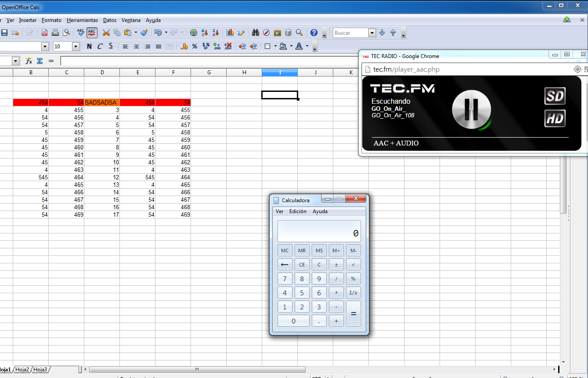The width and height of the screenshot is (588, 378).
Task: Click Sort Ascending icon
Action: 205,33
